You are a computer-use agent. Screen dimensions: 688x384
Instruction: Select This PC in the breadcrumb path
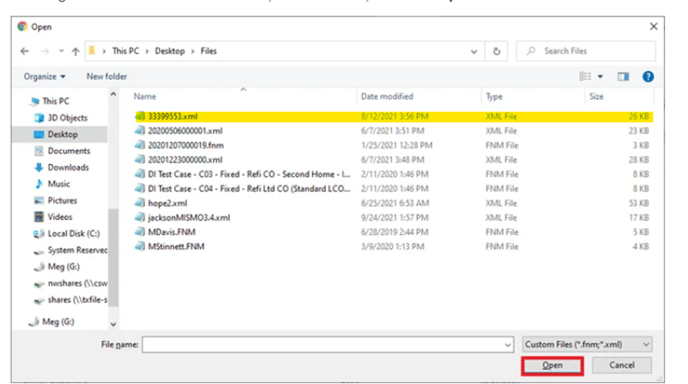(125, 51)
